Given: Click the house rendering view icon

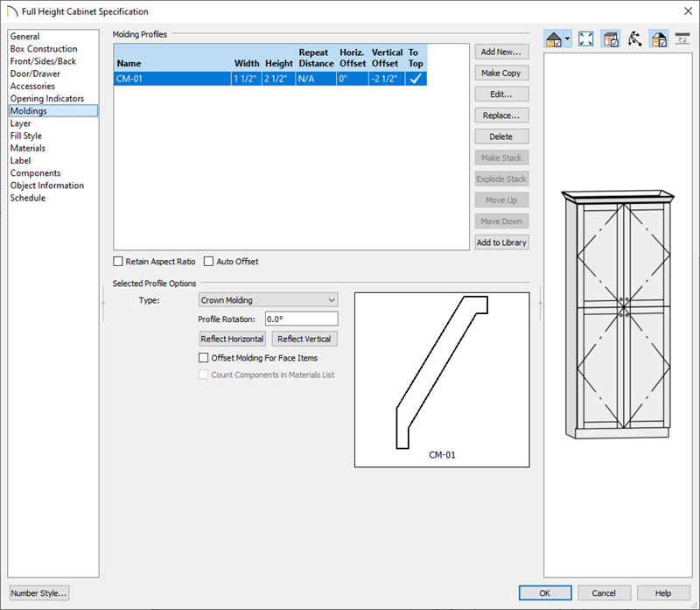Looking at the screenshot, I should pos(553,39).
